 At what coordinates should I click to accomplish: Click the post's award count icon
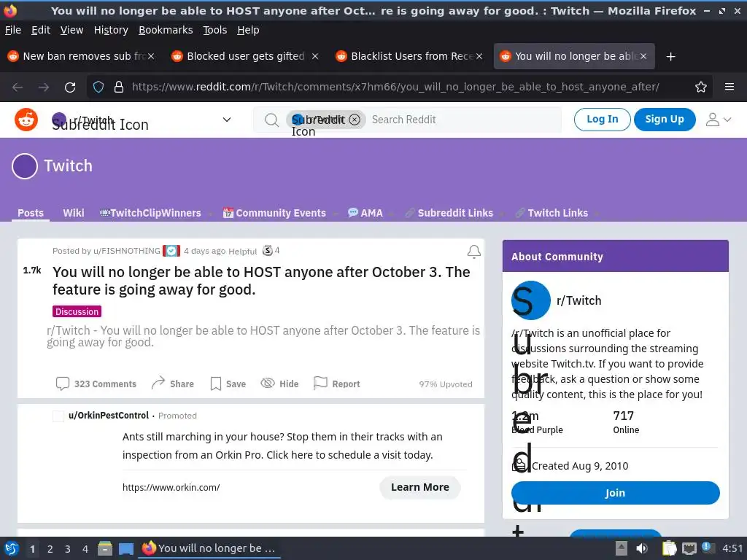268,251
